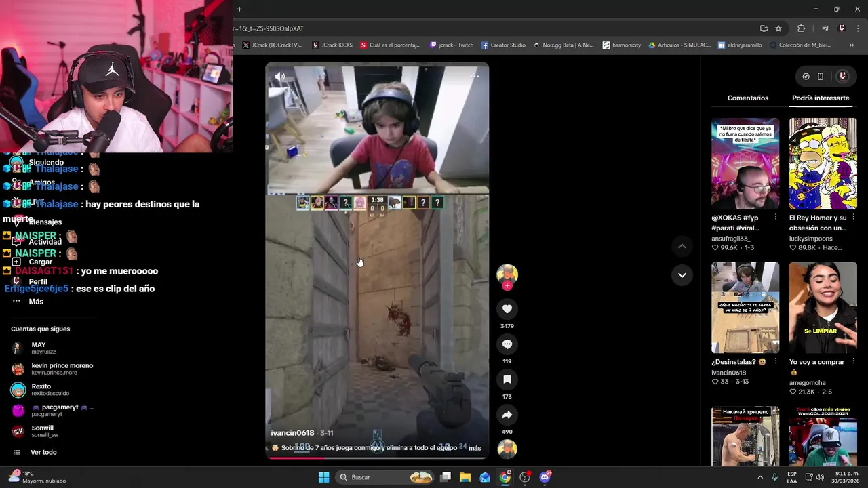The width and height of the screenshot is (868, 488).
Task: Go to previous video with up chevron
Action: pyautogui.click(x=682, y=246)
